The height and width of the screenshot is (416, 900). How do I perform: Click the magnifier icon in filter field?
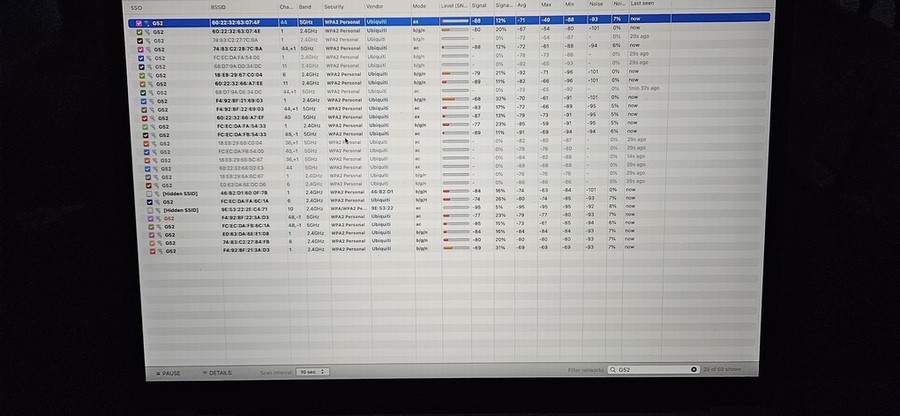pyautogui.click(x=612, y=369)
